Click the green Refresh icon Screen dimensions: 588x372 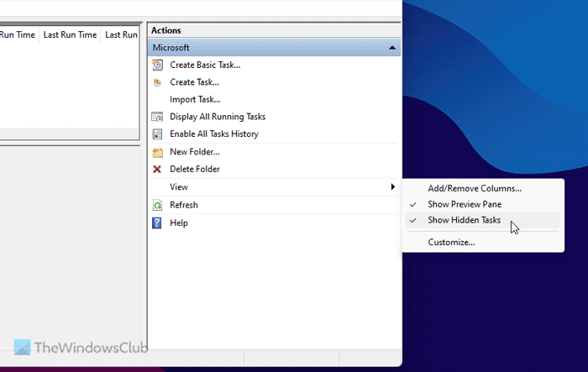157,205
